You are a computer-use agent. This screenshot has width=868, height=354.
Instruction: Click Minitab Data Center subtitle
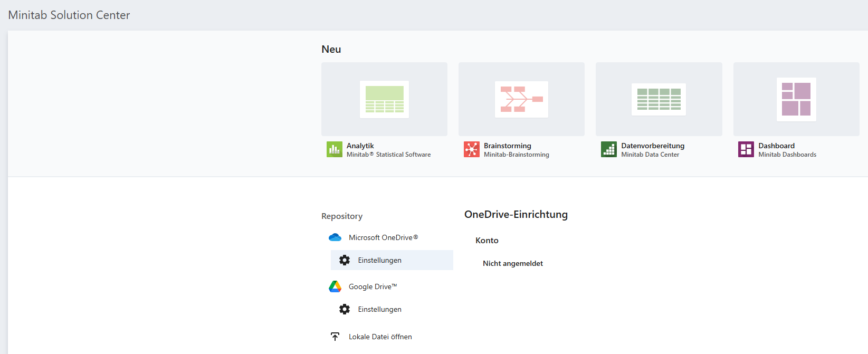(x=650, y=155)
